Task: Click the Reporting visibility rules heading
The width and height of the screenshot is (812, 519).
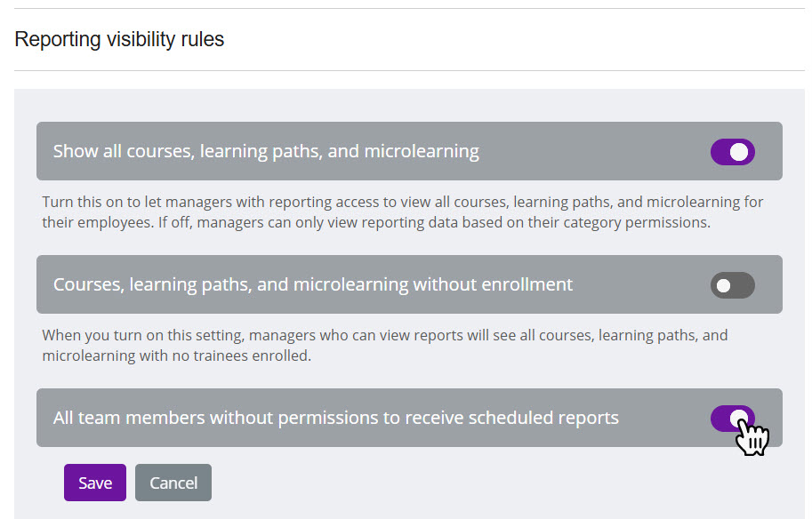Action: 119,39
